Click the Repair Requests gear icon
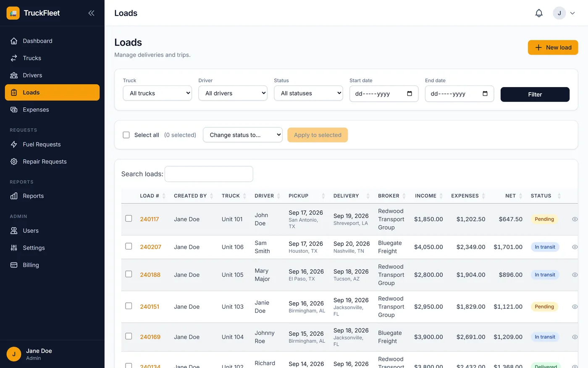Screen dimensions: 588x368 click(x=14, y=161)
